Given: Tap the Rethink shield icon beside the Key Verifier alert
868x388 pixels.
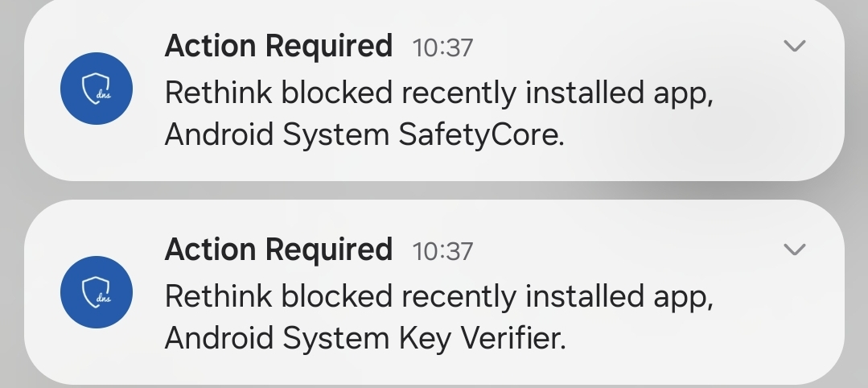Looking at the screenshot, I should [97, 292].
